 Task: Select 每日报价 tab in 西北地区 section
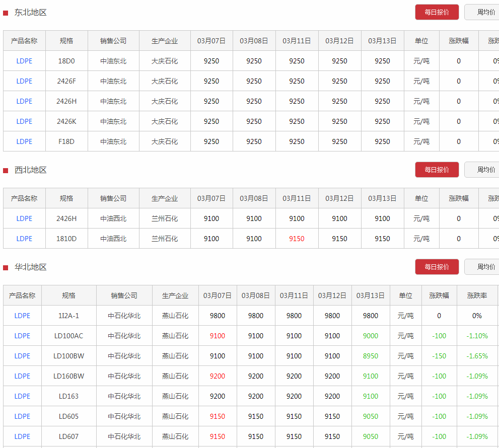click(437, 170)
